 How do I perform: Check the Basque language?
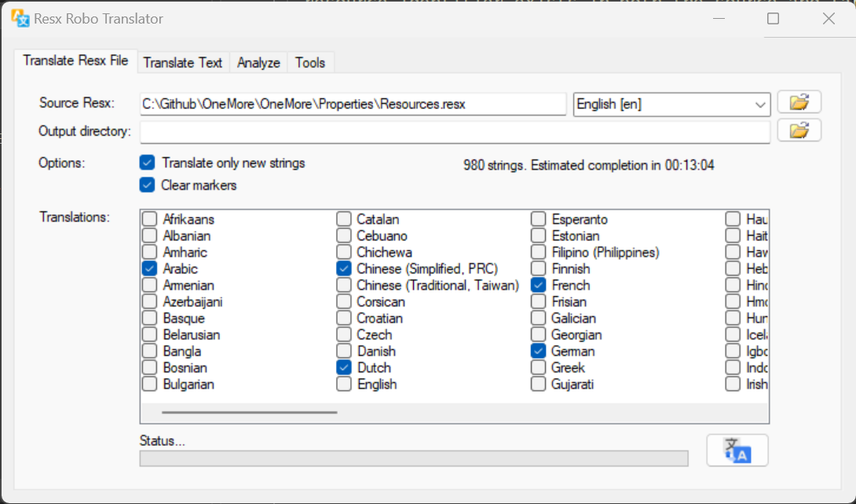(149, 318)
